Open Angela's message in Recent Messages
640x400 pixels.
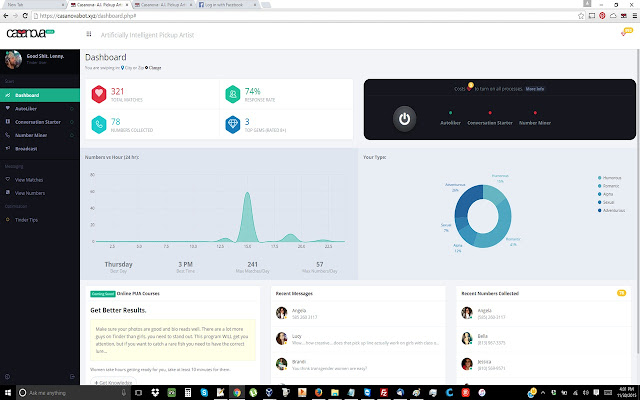(358, 313)
